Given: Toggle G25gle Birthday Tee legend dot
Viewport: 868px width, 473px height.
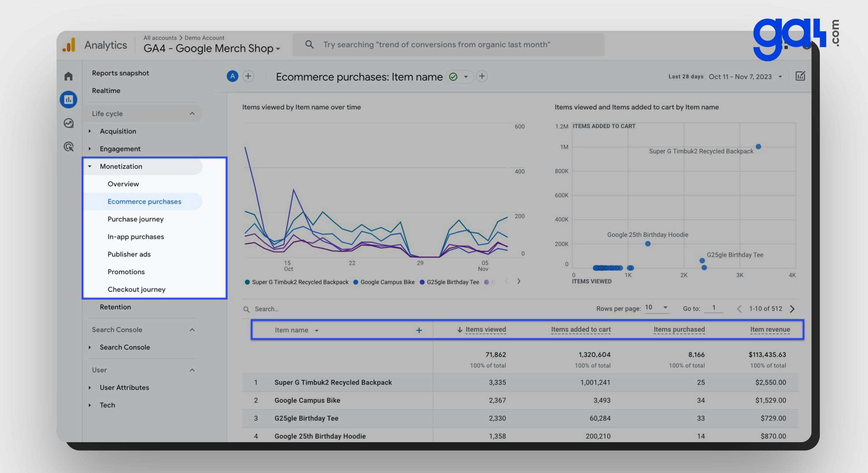Looking at the screenshot, I should [x=422, y=282].
